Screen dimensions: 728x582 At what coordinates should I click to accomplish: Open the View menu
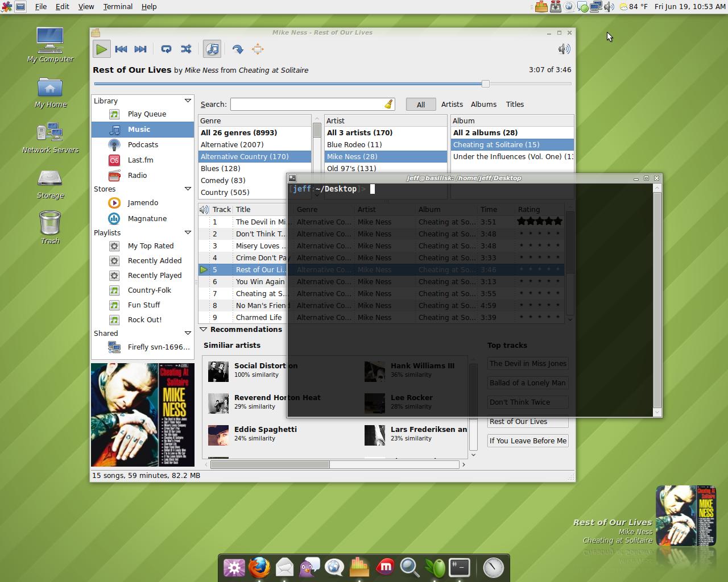point(86,6)
